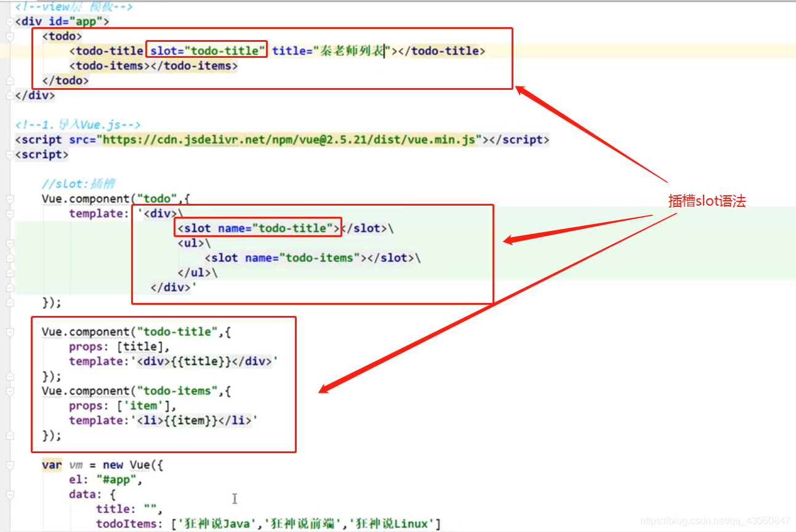Click the closing </div> tag of app
This screenshot has height=532, width=796.
click(x=35, y=95)
